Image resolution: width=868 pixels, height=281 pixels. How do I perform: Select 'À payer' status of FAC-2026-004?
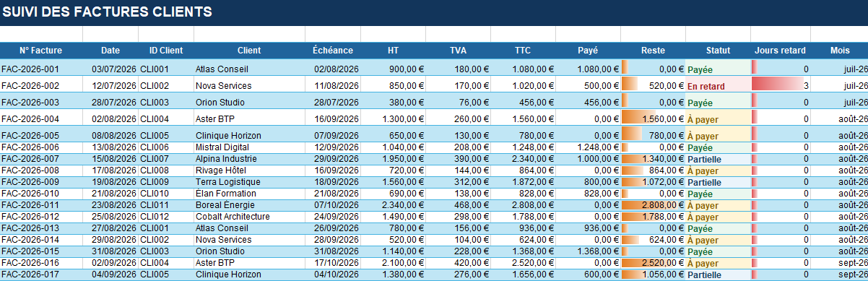click(718, 117)
